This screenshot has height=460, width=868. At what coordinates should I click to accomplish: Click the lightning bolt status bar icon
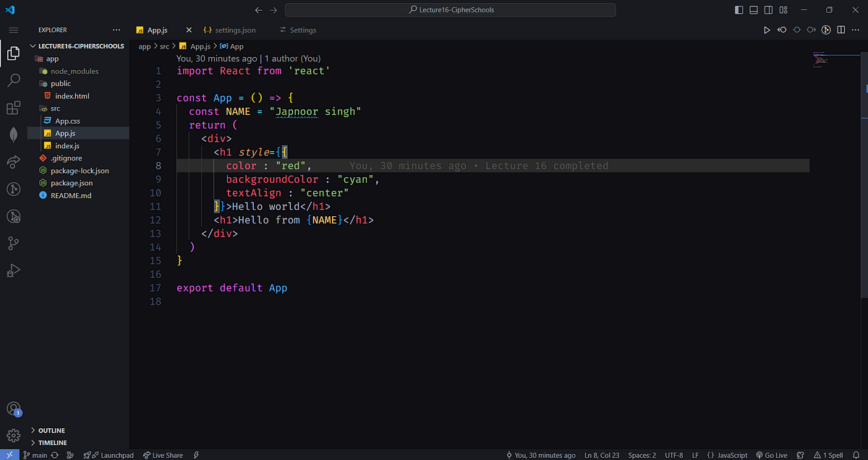click(196, 455)
